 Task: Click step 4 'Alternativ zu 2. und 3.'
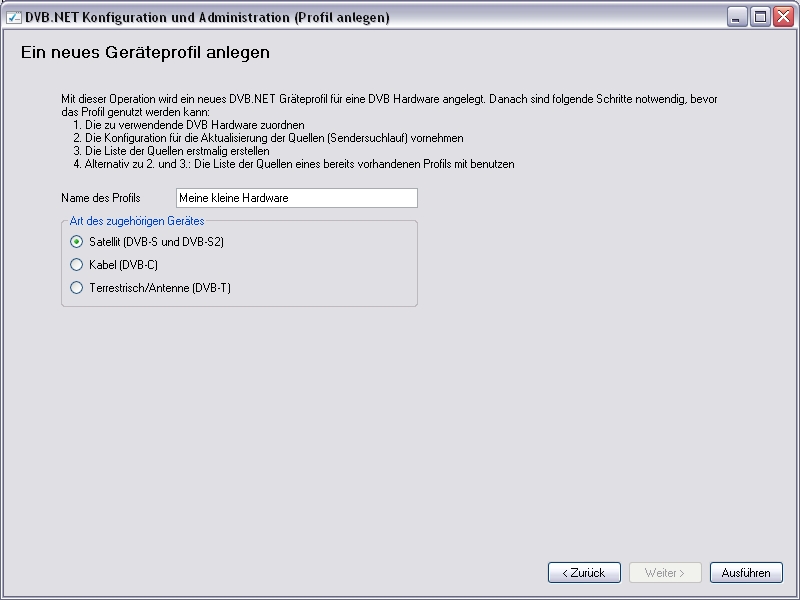(294, 164)
